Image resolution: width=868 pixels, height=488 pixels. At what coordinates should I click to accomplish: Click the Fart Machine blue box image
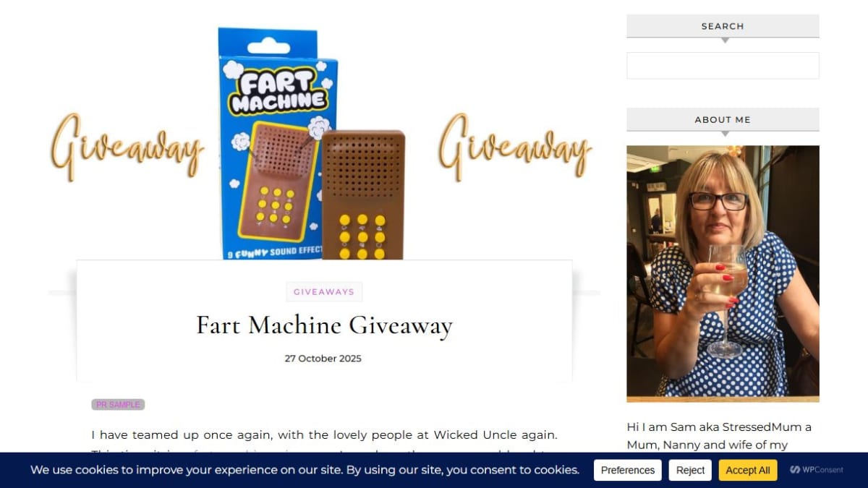pyautogui.click(x=278, y=143)
